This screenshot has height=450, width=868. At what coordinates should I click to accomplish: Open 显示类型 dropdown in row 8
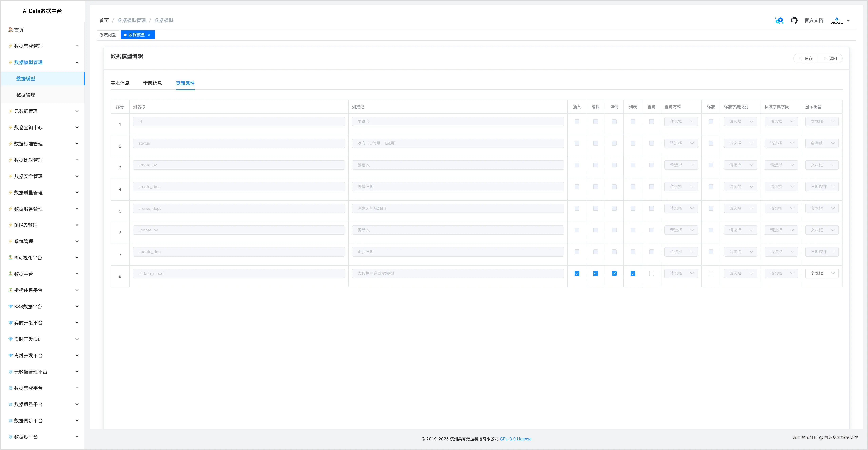822,273
